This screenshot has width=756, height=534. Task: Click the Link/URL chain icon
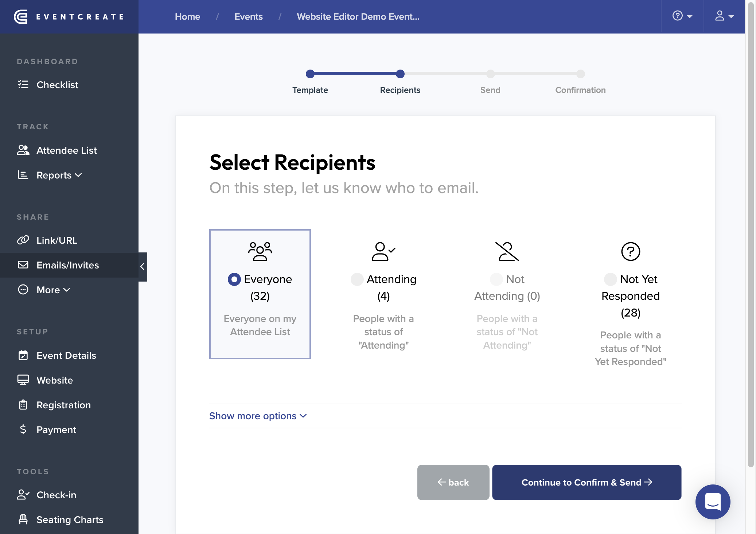pos(23,240)
